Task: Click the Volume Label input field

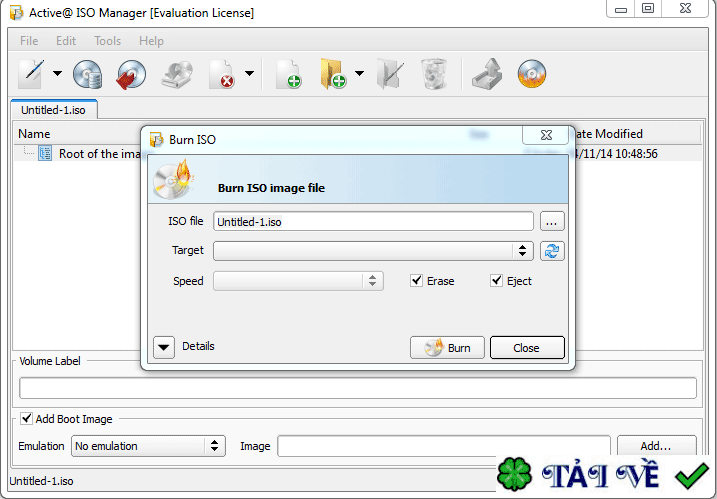Action: [x=358, y=388]
